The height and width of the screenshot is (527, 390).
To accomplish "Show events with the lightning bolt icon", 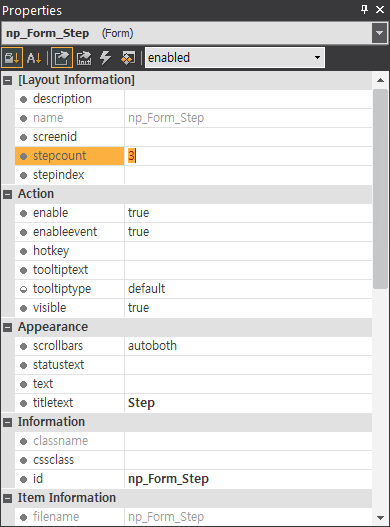I will pos(106,58).
